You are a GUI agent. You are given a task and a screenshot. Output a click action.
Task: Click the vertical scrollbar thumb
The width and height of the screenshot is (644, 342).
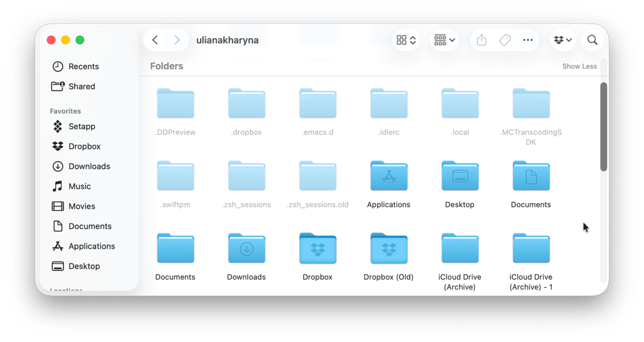(603, 127)
